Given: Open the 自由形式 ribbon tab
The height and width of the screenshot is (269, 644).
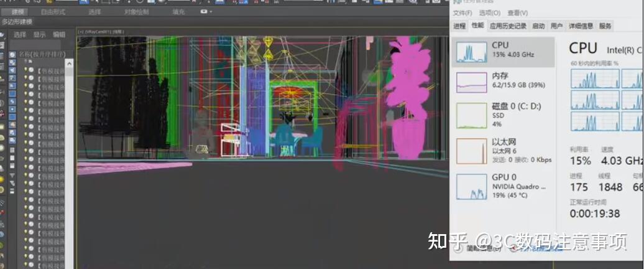Looking at the screenshot, I should (53, 12).
